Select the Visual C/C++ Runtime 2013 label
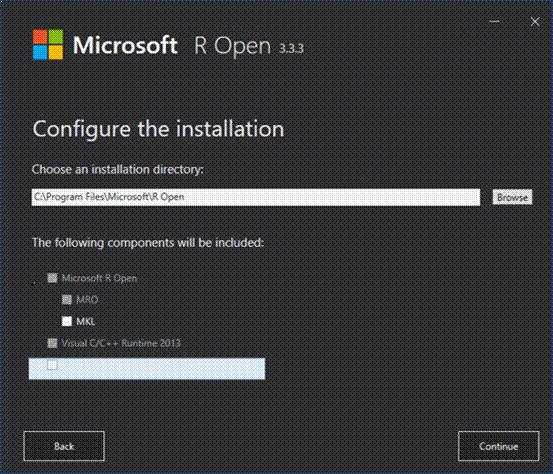The width and height of the screenshot is (553, 474). pyautogui.click(x=121, y=343)
